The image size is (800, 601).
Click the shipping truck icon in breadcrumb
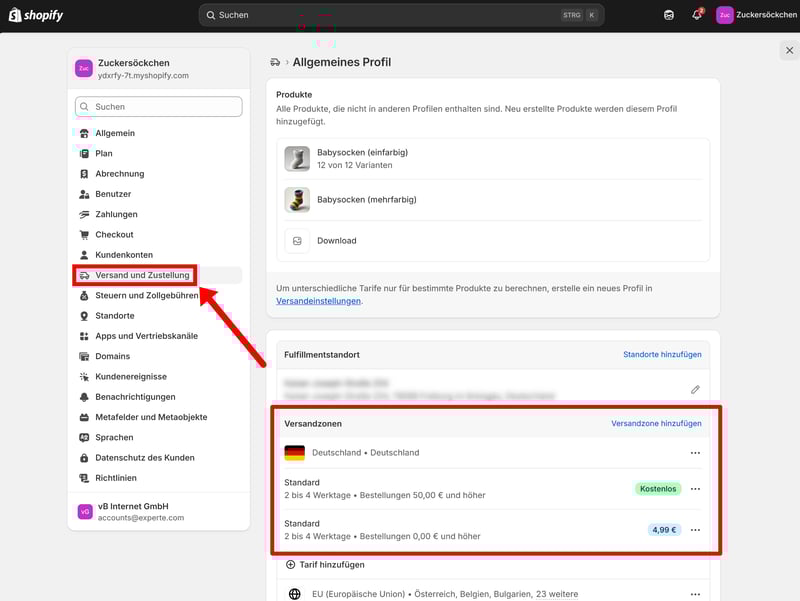click(275, 62)
